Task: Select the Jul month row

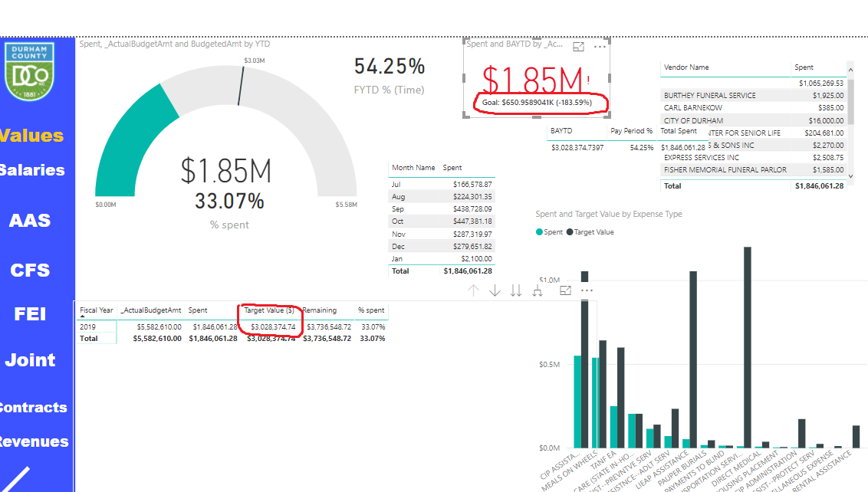Action: 442,184
